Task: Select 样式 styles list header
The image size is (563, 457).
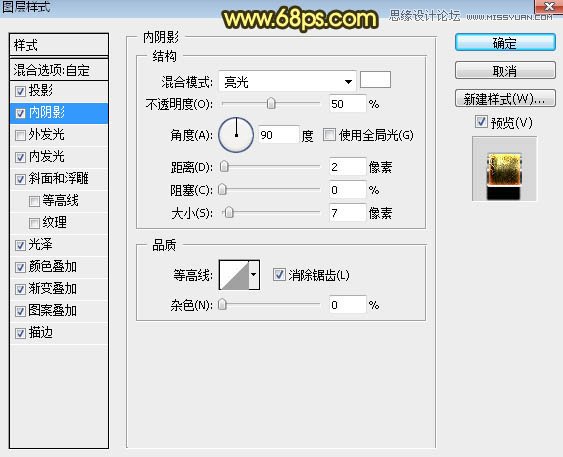Action: 59,45
